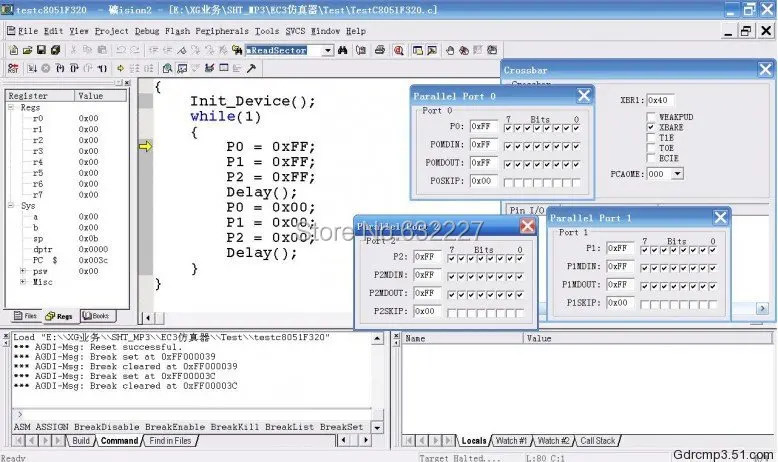Viewport: 778px width, 462px height.
Task: Click the Print toolbar icon
Action: pos(380,50)
